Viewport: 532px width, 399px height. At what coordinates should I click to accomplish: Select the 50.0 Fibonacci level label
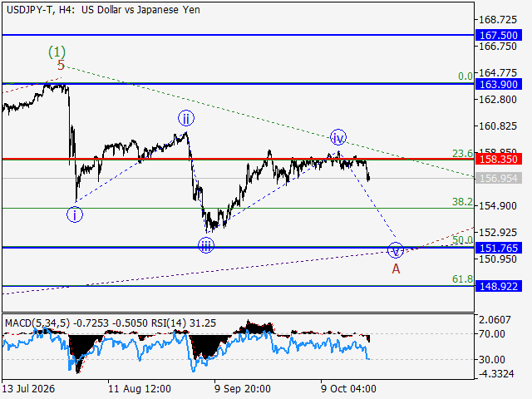[x=462, y=240]
